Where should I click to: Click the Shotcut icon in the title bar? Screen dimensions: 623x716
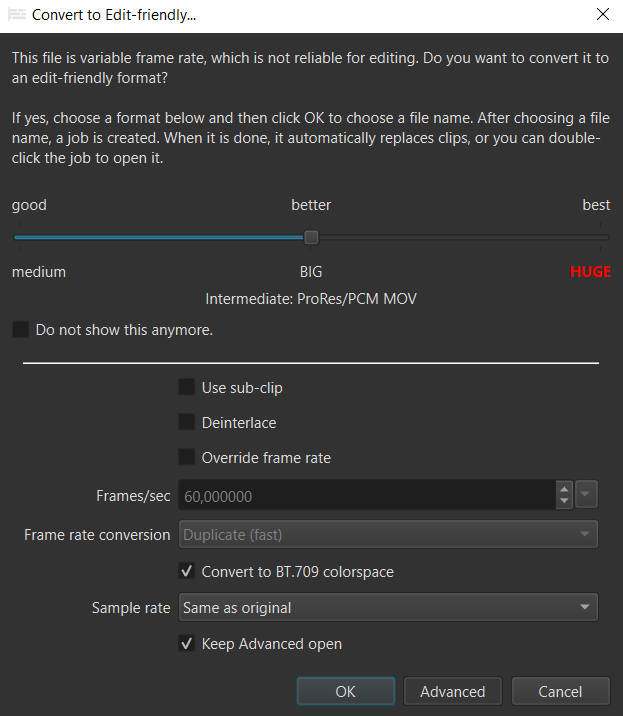point(15,15)
